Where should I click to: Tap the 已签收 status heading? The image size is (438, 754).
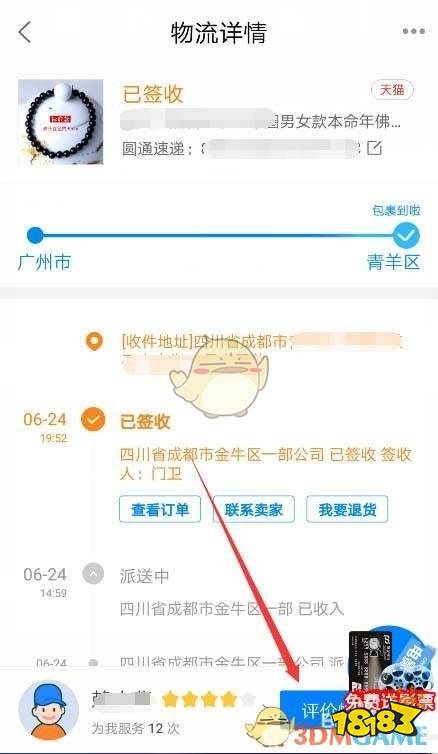152,94
